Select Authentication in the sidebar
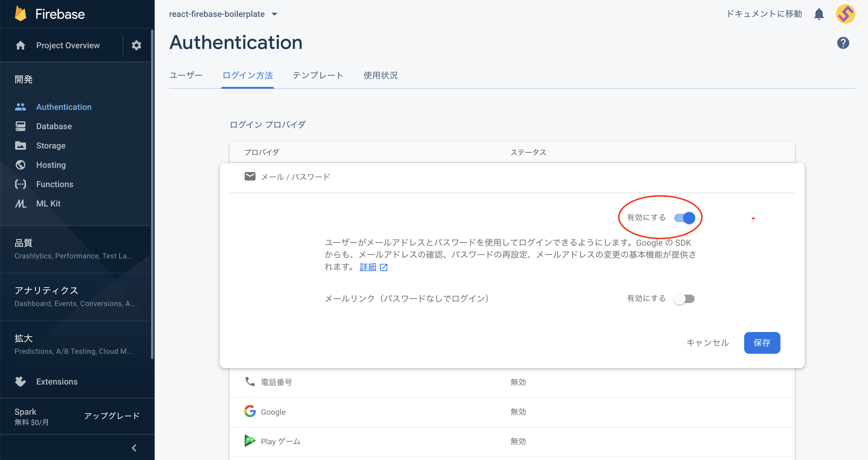Viewport: 868px width, 460px height. click(x=64, y=107)
